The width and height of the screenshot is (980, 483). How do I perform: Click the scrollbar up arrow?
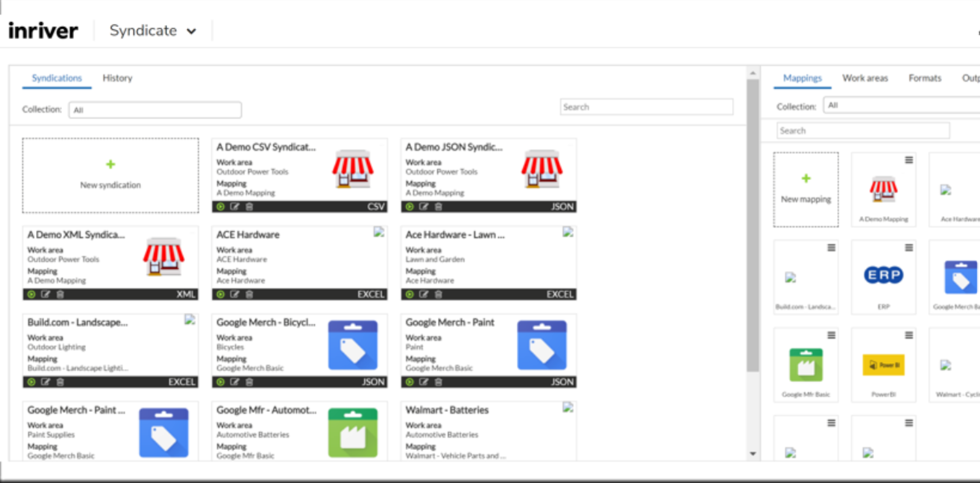pos(753,73)
